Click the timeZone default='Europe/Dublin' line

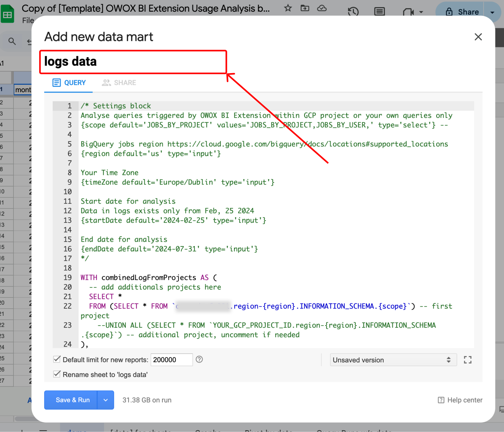pyautogui.click(x=178, y=182)
